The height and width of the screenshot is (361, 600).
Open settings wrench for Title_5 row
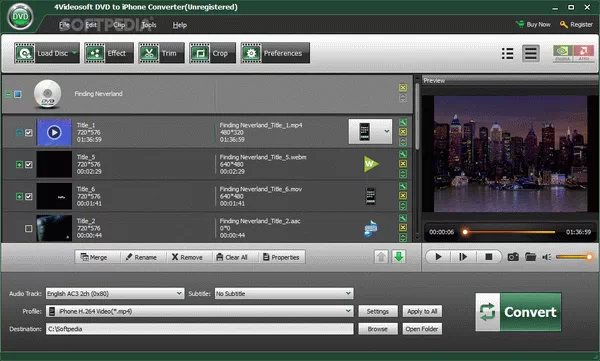[403, 154]
